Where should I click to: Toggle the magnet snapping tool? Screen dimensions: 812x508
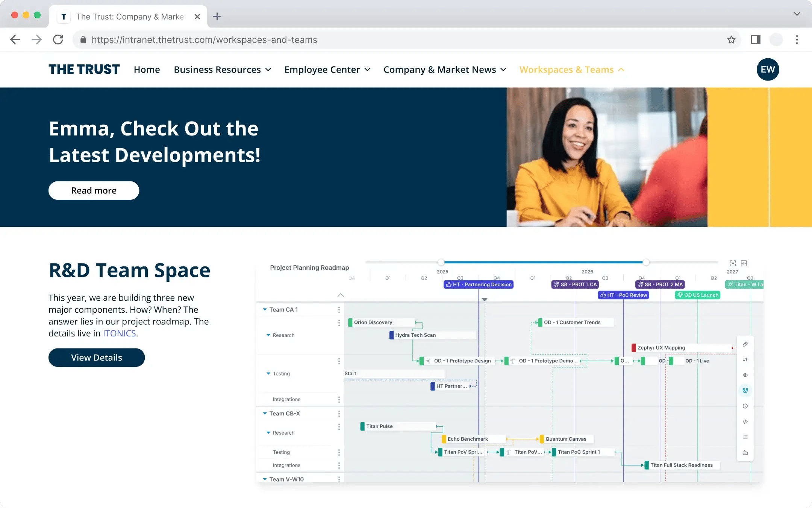(745, 391)
